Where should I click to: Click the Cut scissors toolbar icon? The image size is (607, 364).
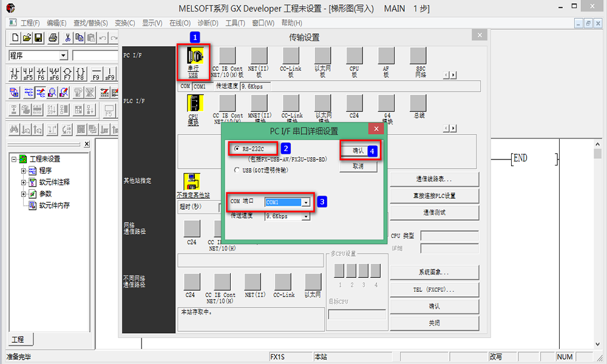(x=68, y=38)
